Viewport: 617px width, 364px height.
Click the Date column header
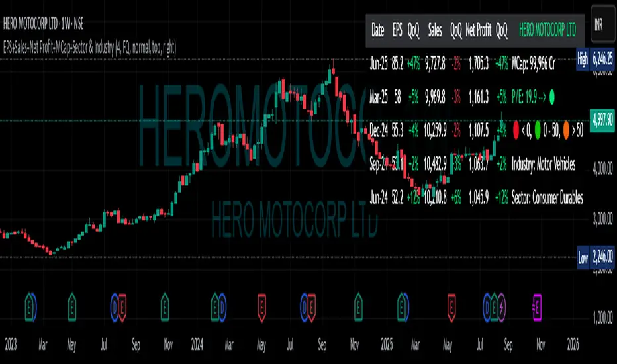tap(378, 30)
